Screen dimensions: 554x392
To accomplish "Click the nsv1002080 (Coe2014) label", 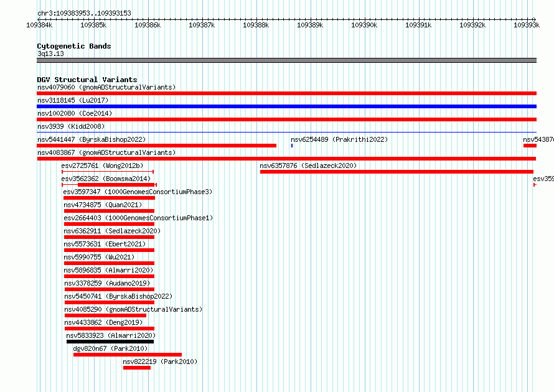I will [75, 113].
